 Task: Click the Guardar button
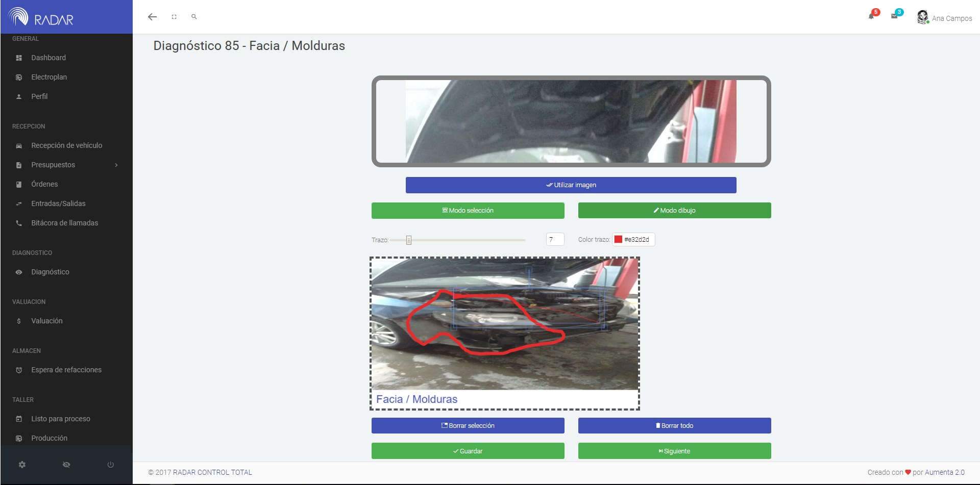tap(468, 451)
